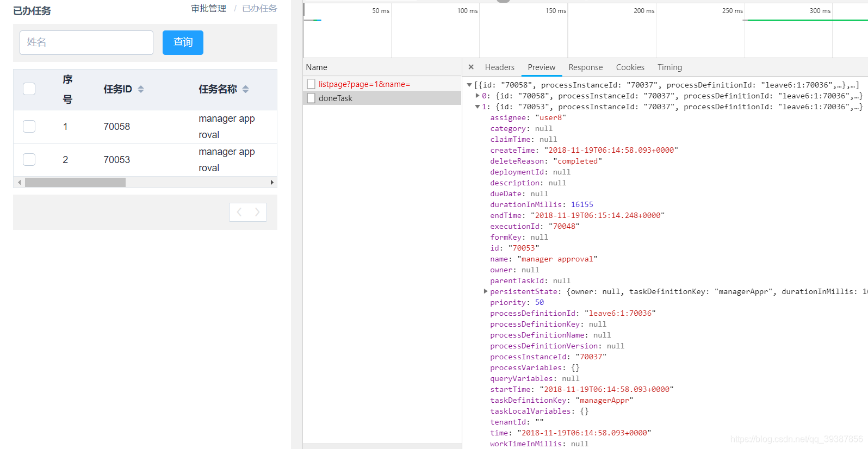Check the row checkbox for task 70053

click(29, 160)
